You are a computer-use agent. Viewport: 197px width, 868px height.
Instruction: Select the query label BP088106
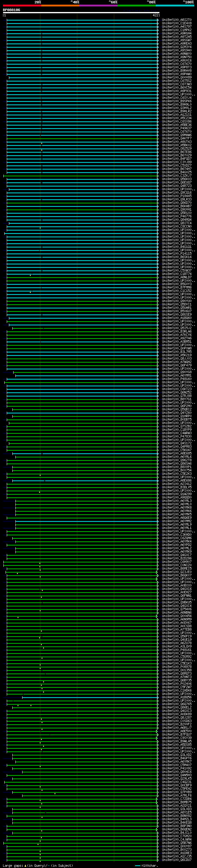pyautogui.click(x=11, y=10)
